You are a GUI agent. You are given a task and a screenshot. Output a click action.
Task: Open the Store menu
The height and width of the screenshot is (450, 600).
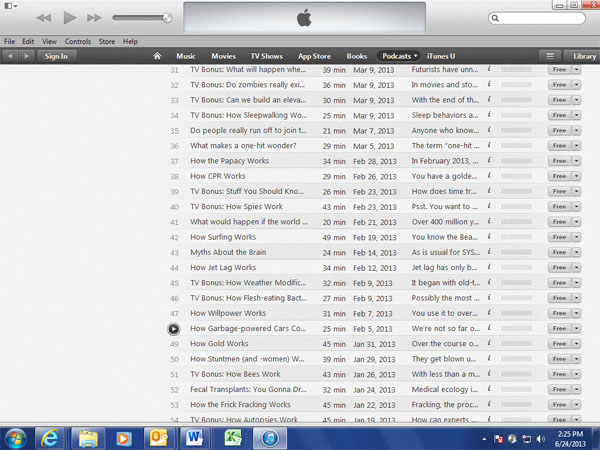pyautogui.click(x=107, y=41)
